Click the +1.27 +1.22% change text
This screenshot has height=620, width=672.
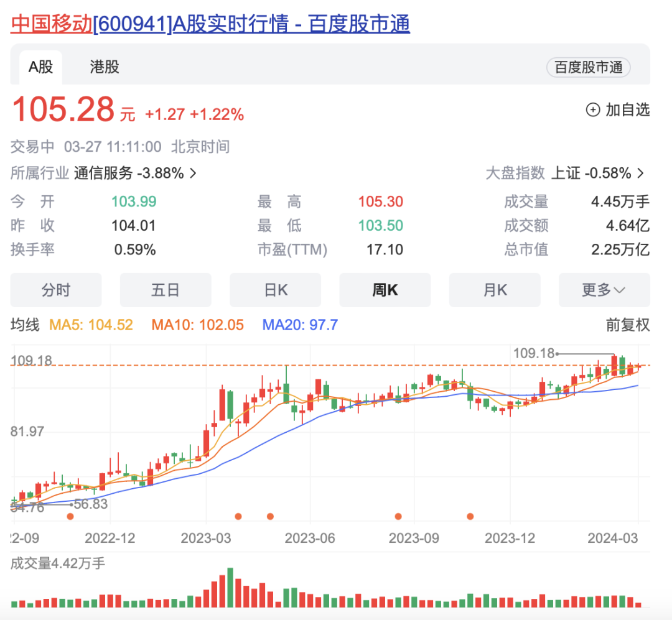(195, 114)
